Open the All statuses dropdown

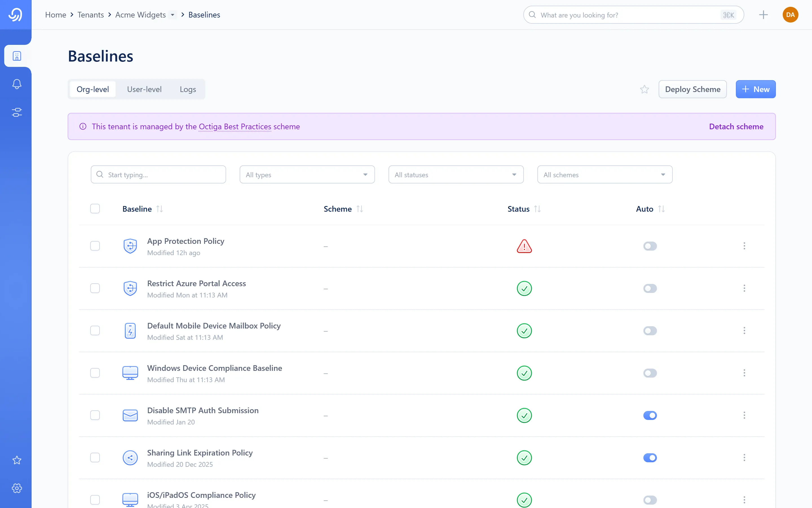point(456,174)
